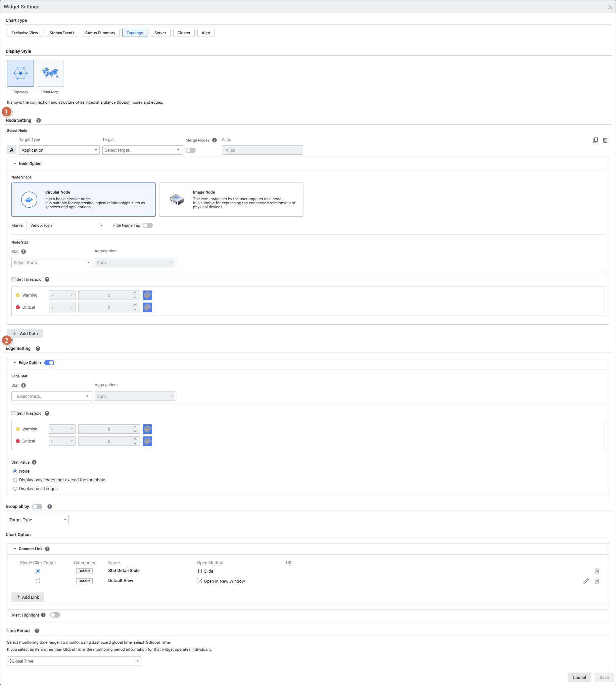Delete node A with trash icon
This screenshot has width=616, height=685.
pos(605,140)
